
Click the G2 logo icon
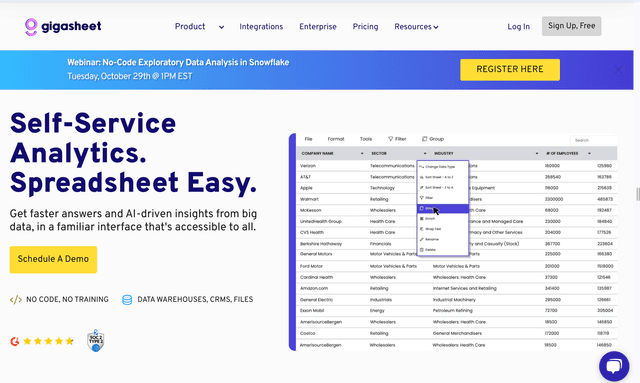(15, 341)
